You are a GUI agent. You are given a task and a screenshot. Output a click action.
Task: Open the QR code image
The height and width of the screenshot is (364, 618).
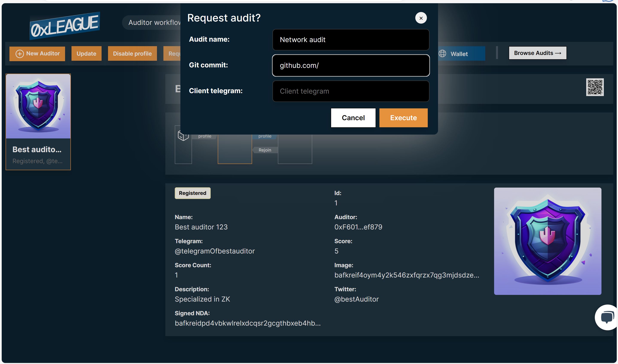tap(595, 87)
